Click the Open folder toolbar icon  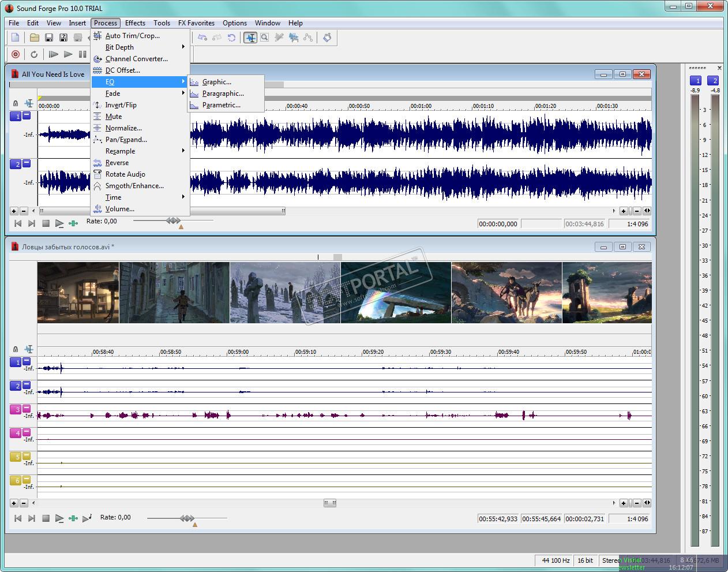[x=35, y=38]
